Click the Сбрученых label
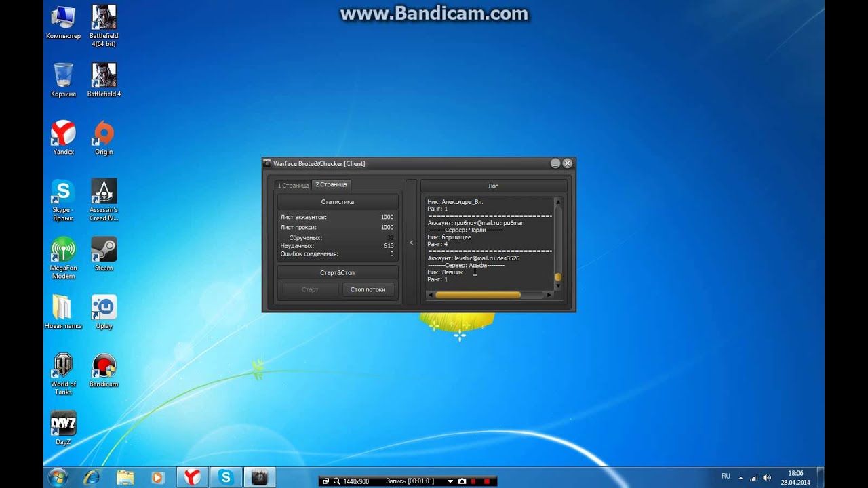This screenshot has height=488, width=868. 306,238
